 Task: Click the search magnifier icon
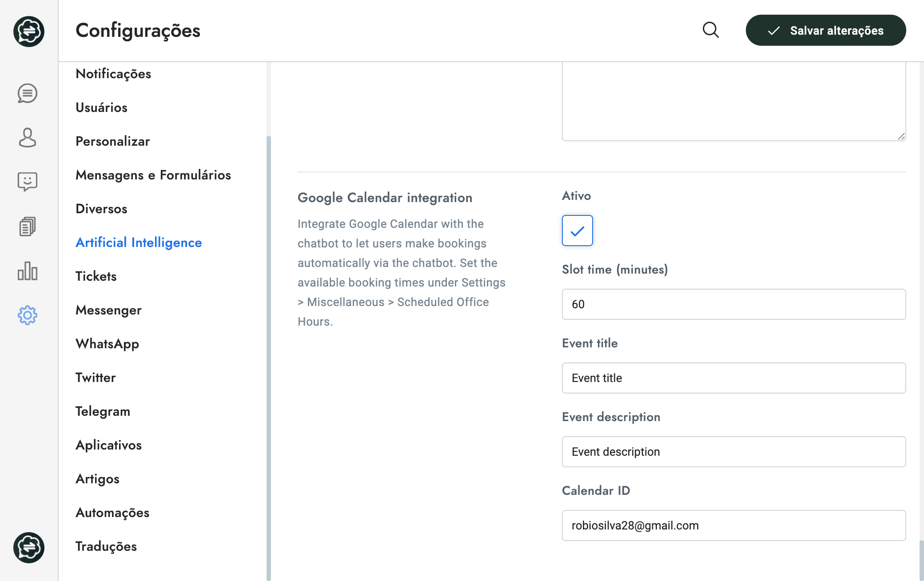click(x=711, y=30)
